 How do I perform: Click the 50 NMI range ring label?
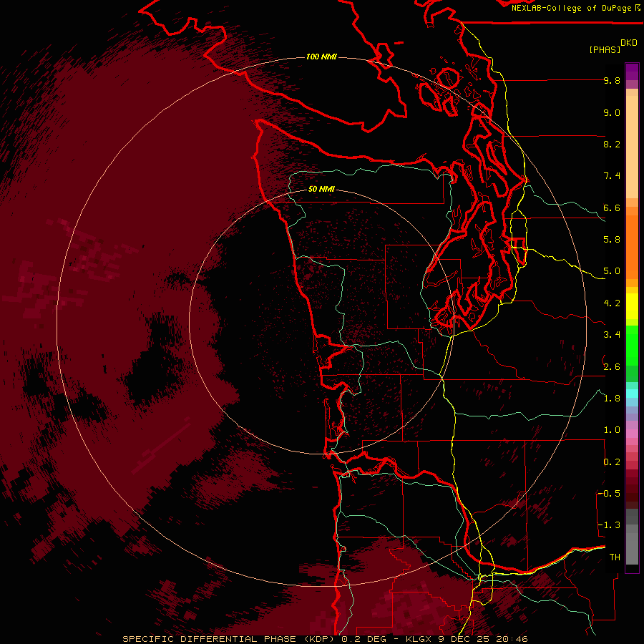point(321,189)
